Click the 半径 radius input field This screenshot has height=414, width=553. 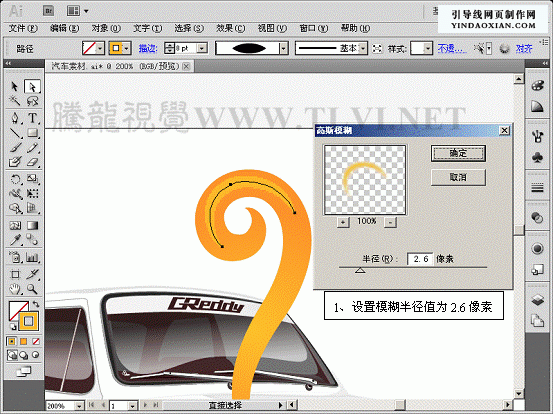click(420, 259)
